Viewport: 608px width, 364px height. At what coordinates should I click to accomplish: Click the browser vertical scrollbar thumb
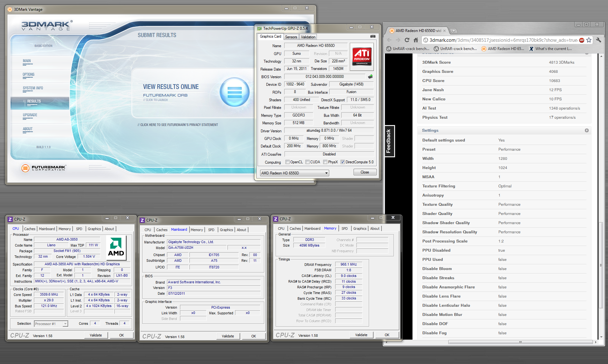[601, 266]
